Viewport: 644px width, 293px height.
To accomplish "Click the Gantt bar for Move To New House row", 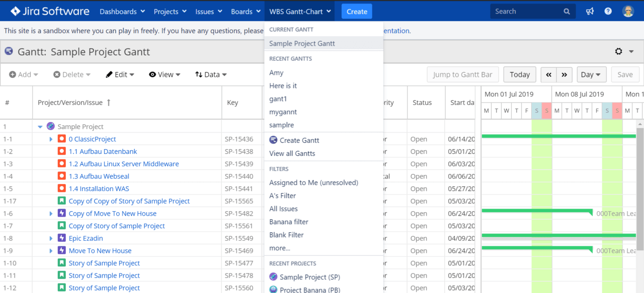I will tap(537, 248).
